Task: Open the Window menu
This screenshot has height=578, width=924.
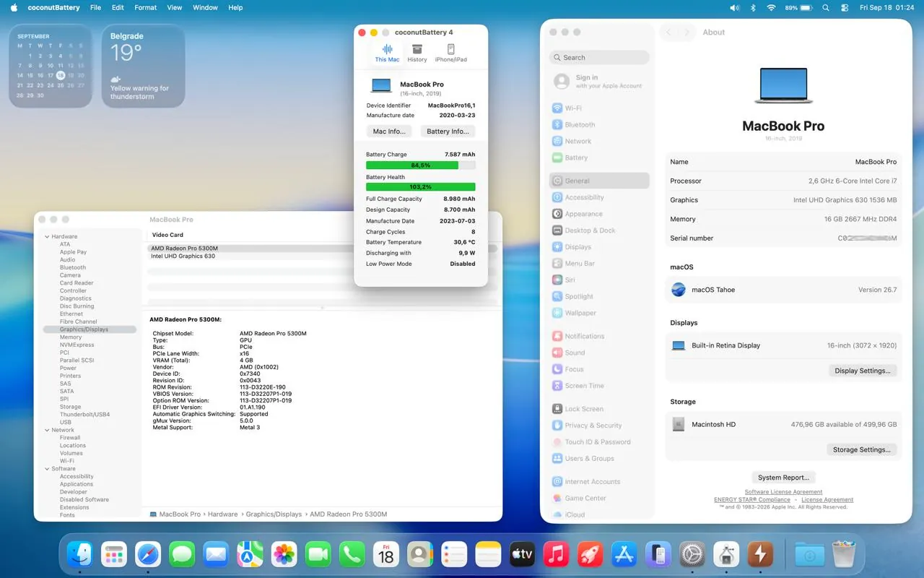Action: 205,7
